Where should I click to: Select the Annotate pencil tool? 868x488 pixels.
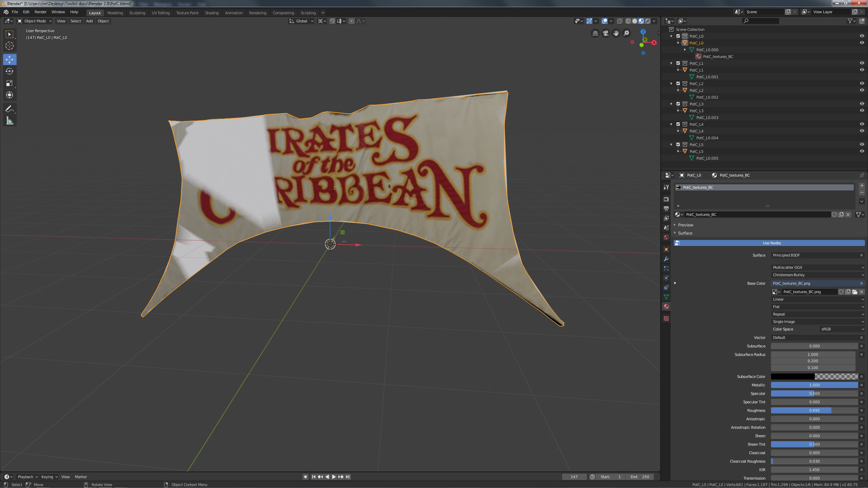[x=9, y=109]
